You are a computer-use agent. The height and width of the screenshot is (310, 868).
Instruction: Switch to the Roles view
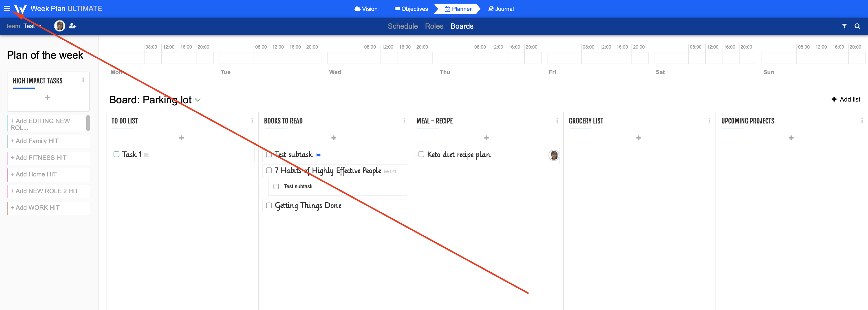click(x=434, y=26)
